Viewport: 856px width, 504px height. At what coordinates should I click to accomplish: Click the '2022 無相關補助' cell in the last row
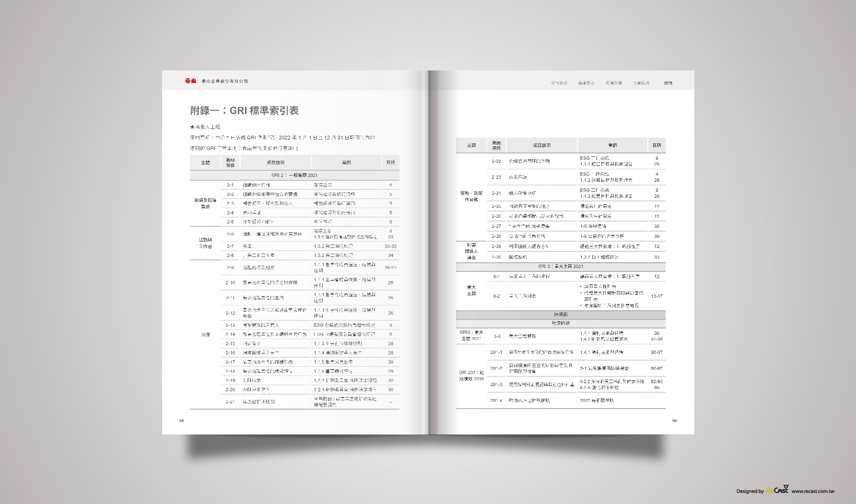[597, 400]
